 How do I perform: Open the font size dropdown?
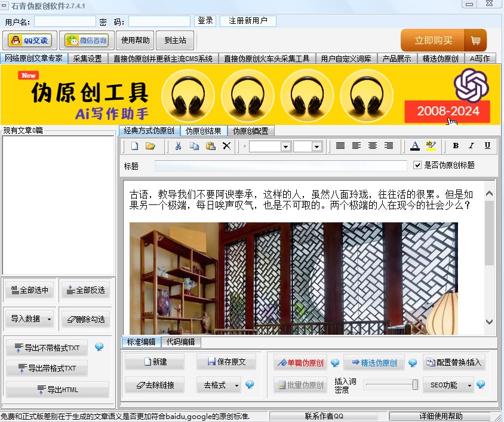tap(316, 146)
